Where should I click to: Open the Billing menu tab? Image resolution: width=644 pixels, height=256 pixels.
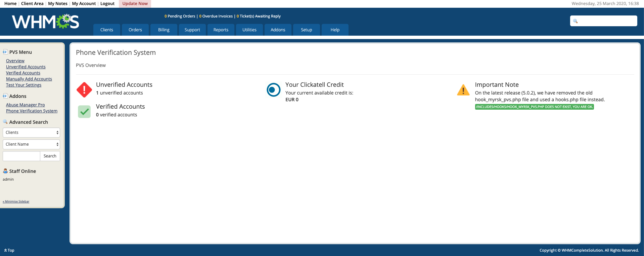click(x=164, y=30)
